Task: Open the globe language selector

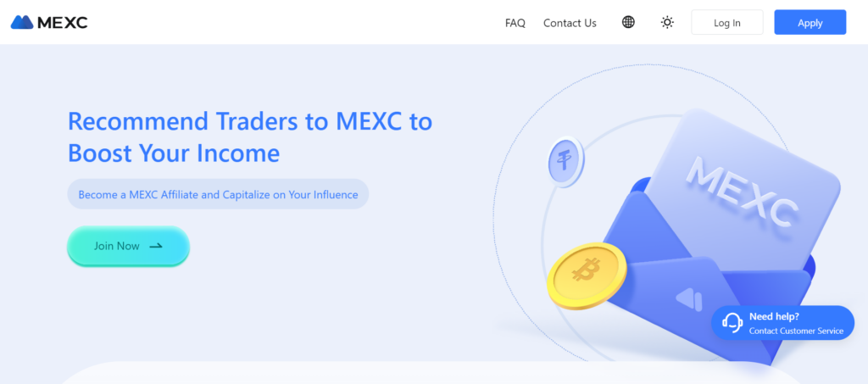Action: 628,22
